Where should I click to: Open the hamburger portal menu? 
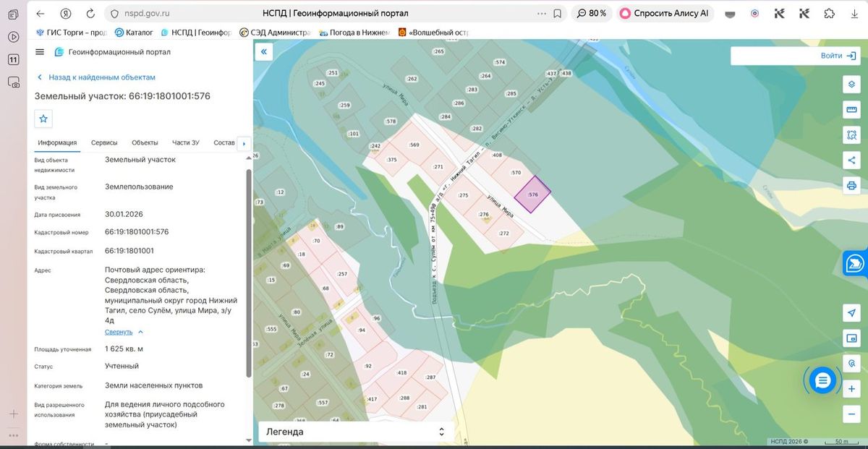(x=40, y=52)
